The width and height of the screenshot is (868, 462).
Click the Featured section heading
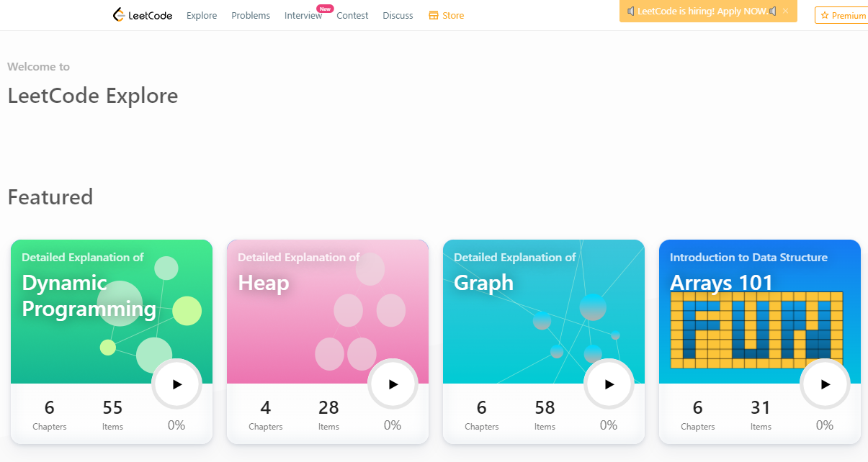point(50,196)
